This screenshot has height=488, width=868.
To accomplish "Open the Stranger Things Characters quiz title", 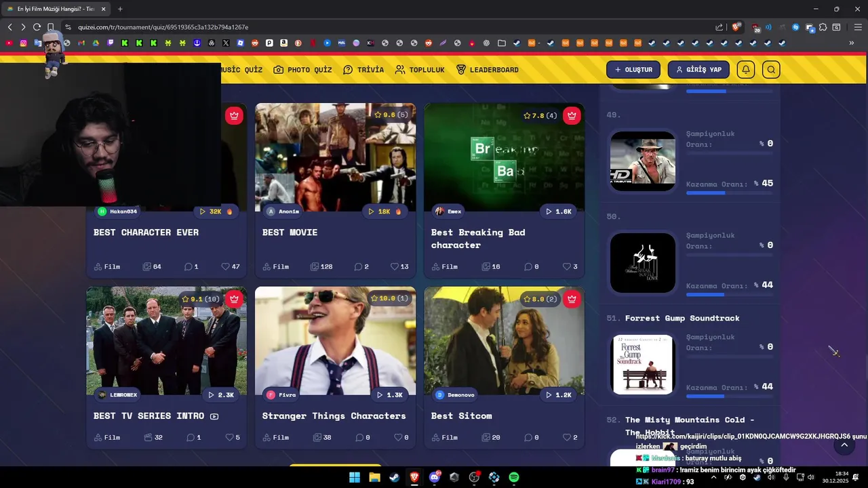I will (x=334, y=415).
